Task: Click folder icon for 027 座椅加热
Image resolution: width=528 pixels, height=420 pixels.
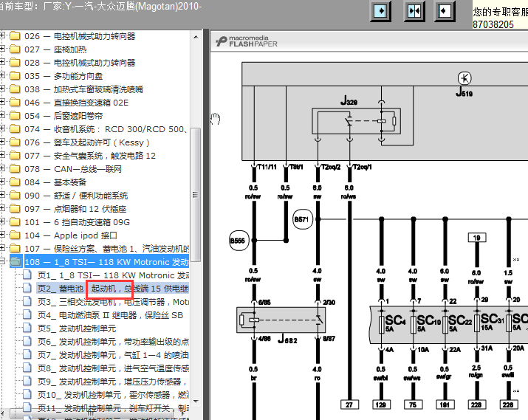Action: tap(15, 49)
